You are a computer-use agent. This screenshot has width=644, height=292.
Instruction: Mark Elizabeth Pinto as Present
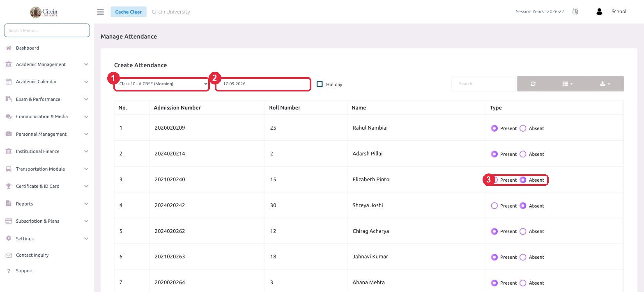tap(494, 180)
